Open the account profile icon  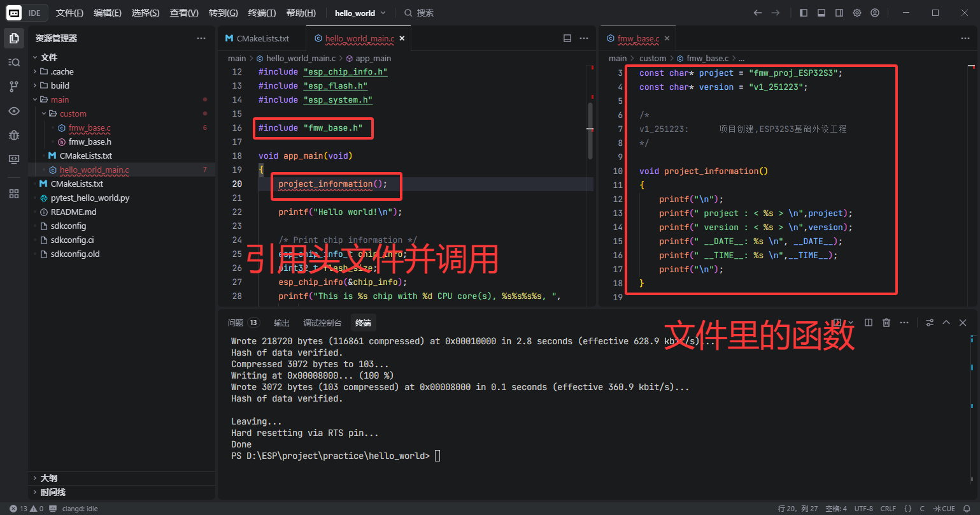point(875,13)
